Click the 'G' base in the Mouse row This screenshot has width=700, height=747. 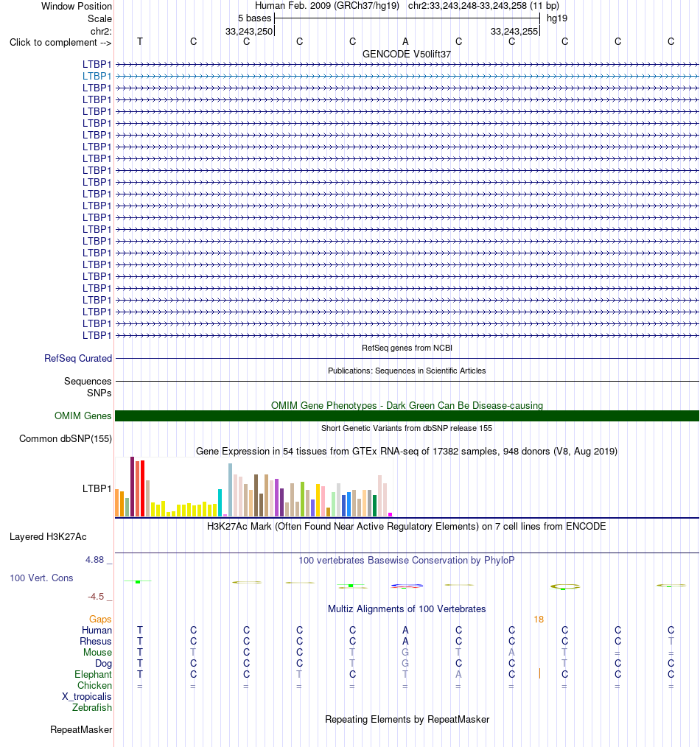click(405, 652)
